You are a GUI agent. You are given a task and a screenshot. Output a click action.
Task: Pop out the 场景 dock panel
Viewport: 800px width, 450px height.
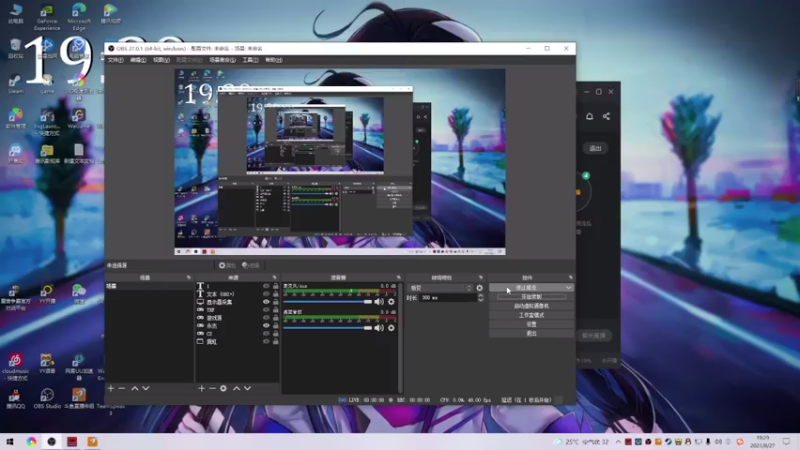coord(189,278)
